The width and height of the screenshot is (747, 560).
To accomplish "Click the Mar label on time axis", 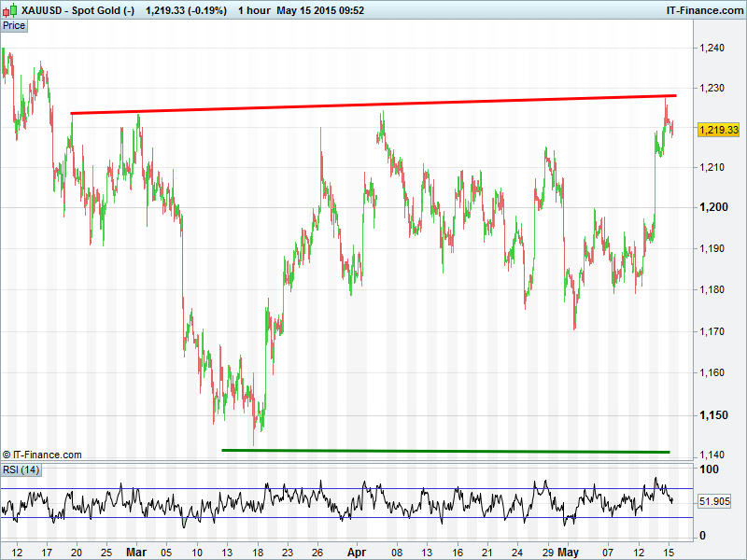I will point(136,552).
